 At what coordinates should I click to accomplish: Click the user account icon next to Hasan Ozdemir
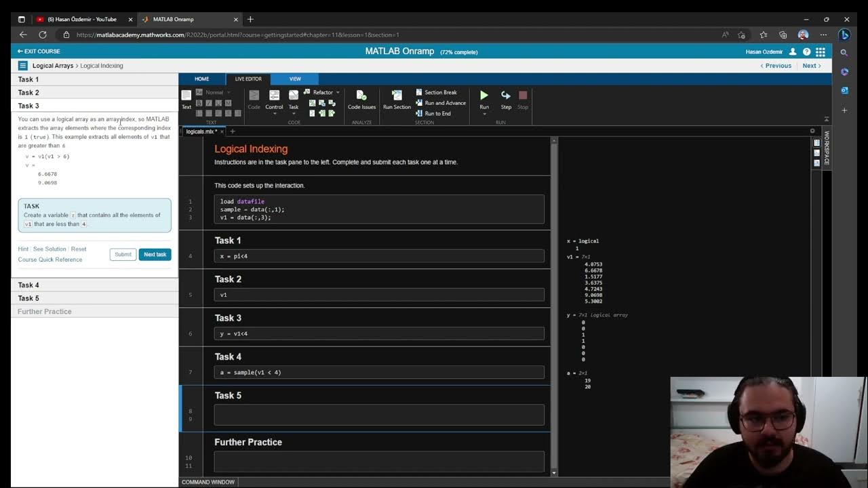(x=793, y=52)
